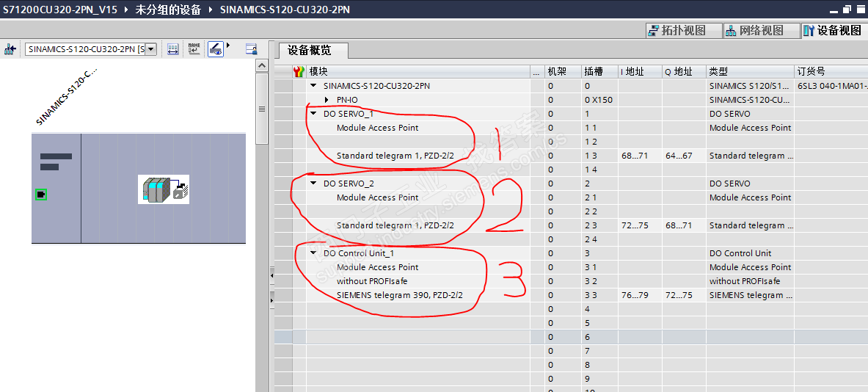The image size is (868, 392).
Task: Switch to 拓扑视图 topology view tab
Action: coord(685,30)
